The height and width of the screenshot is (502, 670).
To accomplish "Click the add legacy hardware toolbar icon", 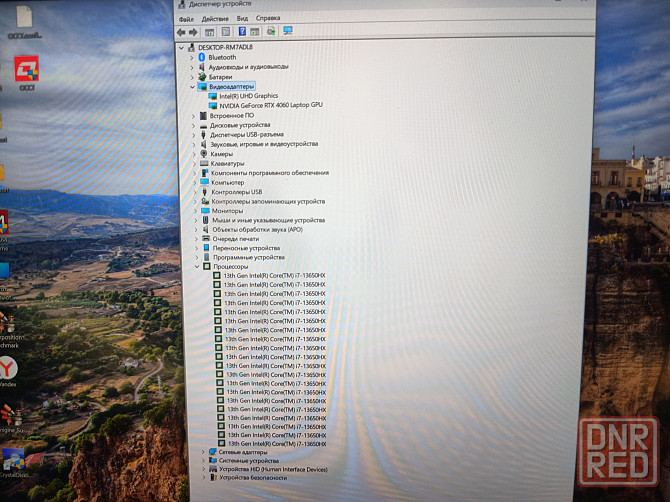I will (270, 31).
